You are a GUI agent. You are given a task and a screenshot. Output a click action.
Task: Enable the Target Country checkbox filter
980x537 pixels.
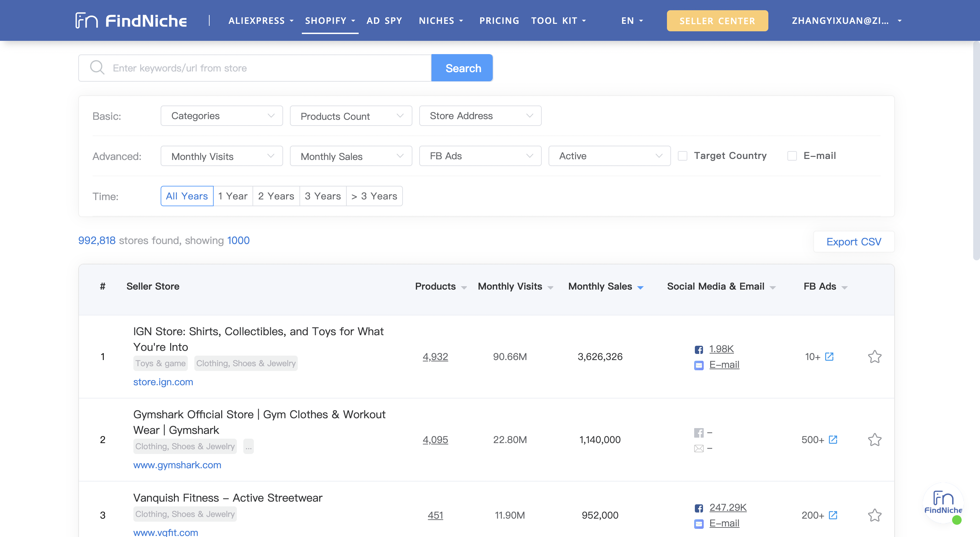click(x=683, y=156)
